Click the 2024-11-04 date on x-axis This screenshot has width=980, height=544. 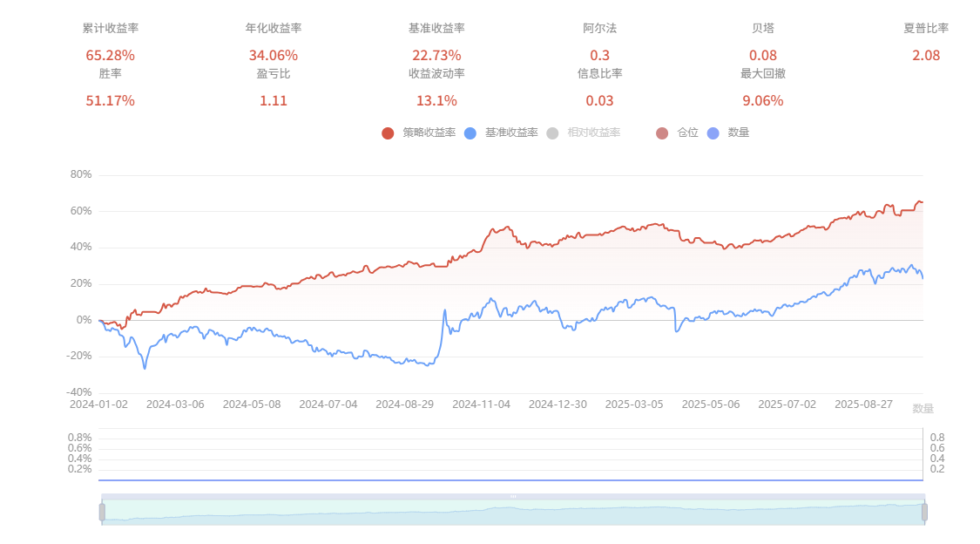coord(480,405)
